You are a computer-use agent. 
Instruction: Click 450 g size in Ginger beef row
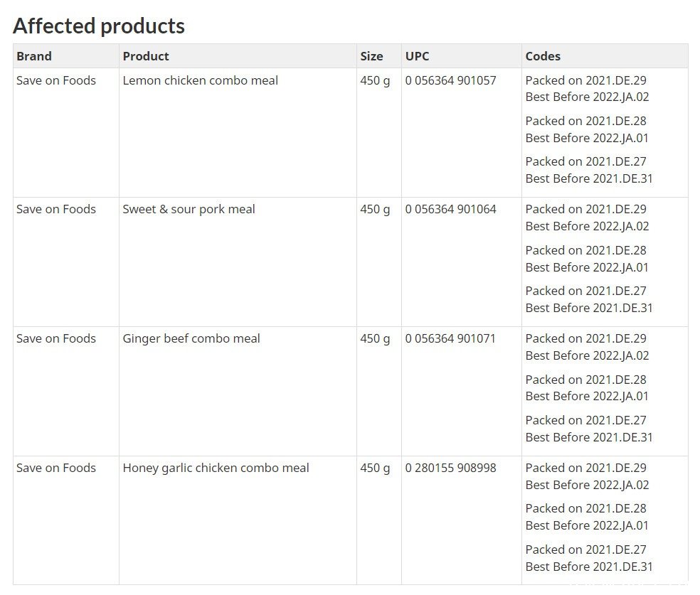click(x=375, y=339)
